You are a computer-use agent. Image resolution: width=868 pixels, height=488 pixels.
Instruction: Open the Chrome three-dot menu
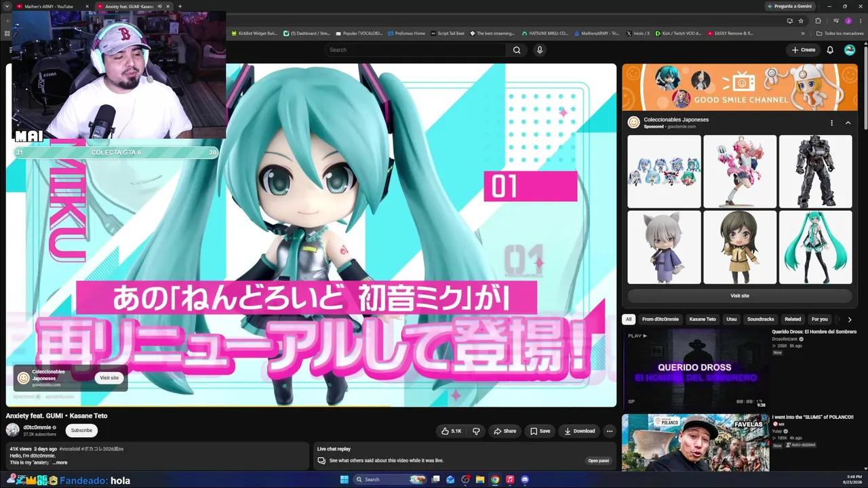(x=859, y=21)
